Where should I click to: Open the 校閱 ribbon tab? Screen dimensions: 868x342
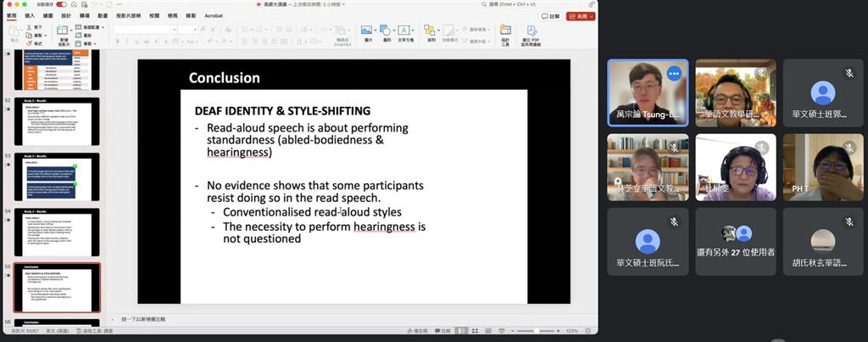(x=154, y=15)
